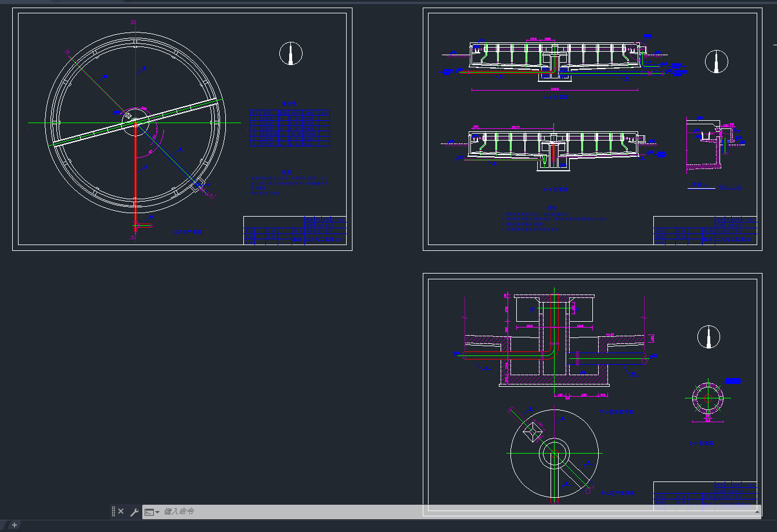Open command line customize wrench menu

point(134,512)
